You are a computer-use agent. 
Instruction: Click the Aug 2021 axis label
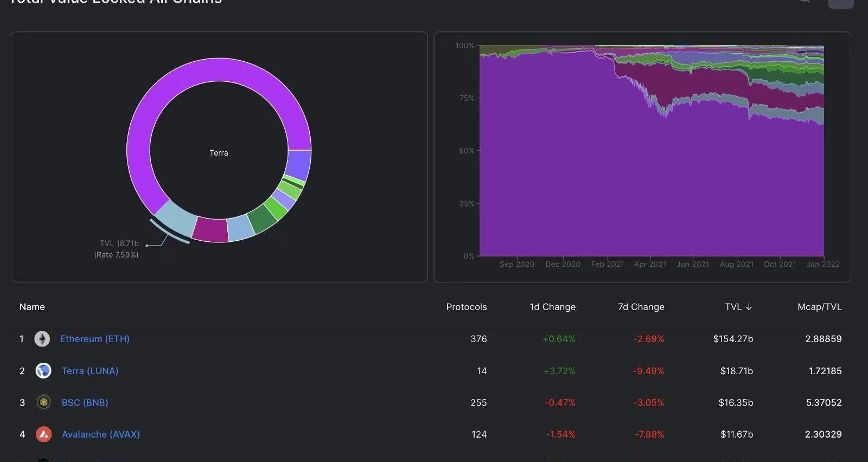[737, 264]
